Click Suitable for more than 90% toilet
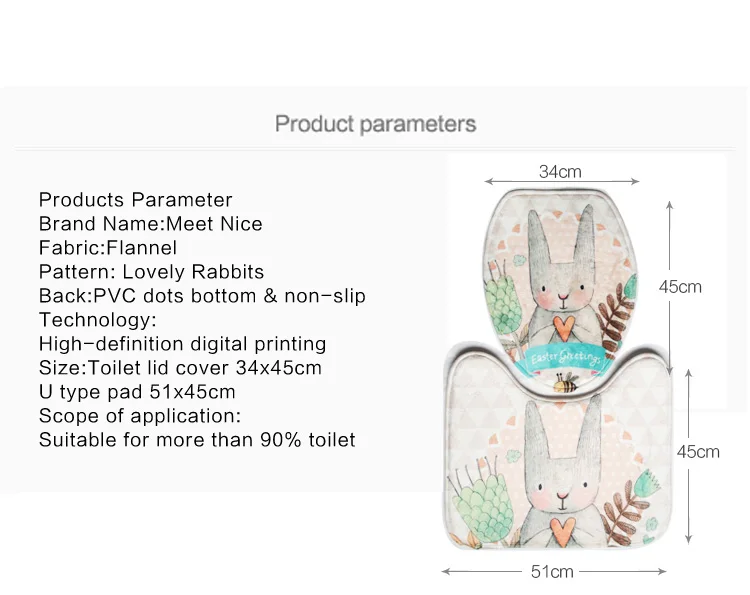This screenshot has width=750, height=595. pos(197,440)
